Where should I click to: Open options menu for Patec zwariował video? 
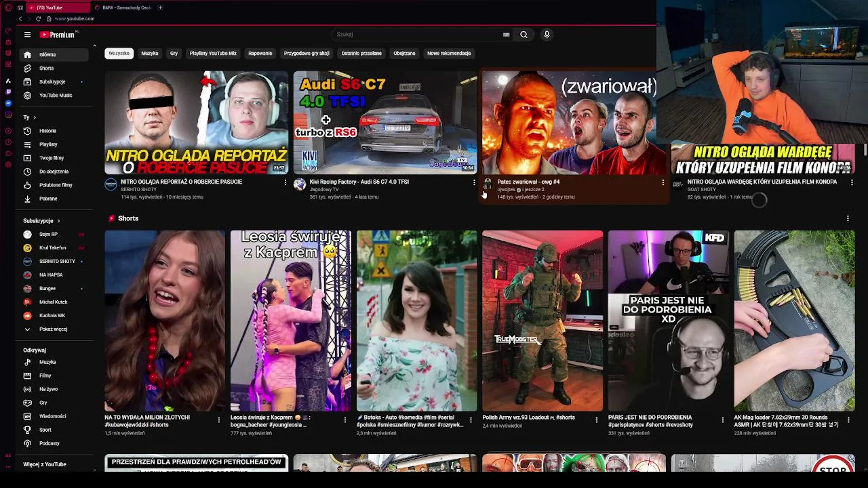click(x=663, y=182)
